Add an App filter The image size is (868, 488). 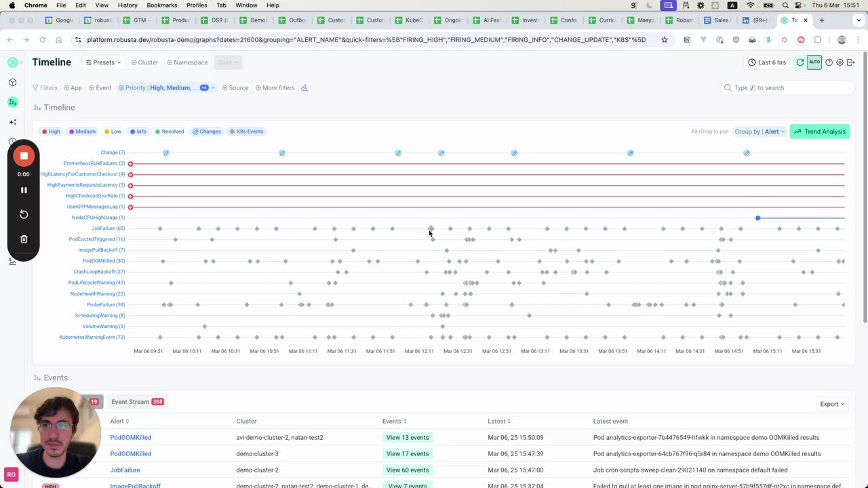pos(73,87)
